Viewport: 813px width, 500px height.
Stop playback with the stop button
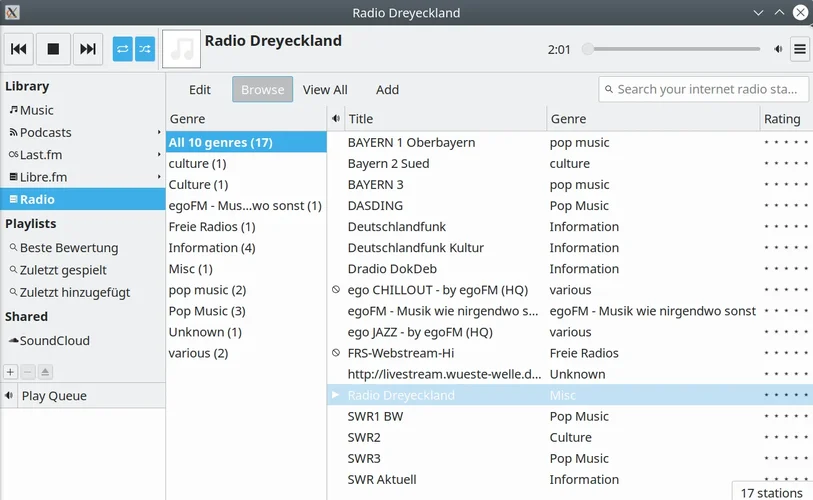(x=54, y=49)
